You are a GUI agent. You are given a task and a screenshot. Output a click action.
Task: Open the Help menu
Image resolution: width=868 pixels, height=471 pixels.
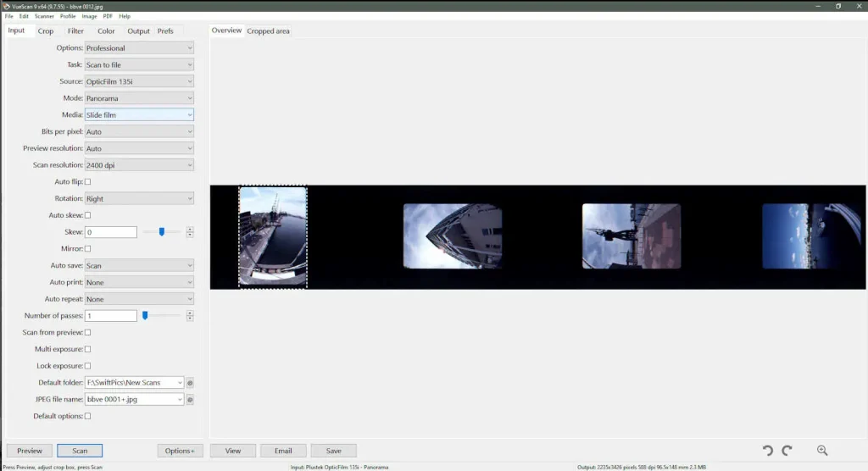(125, 16)
